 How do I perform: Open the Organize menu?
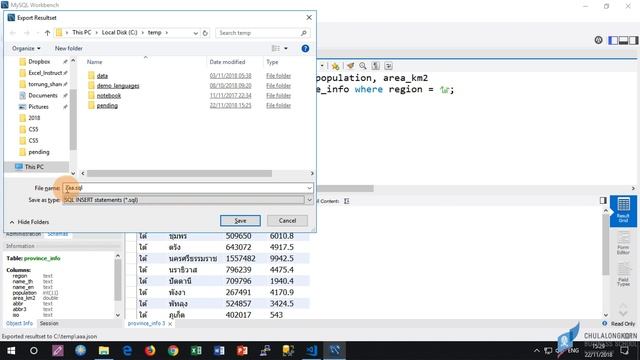[26, 48]
